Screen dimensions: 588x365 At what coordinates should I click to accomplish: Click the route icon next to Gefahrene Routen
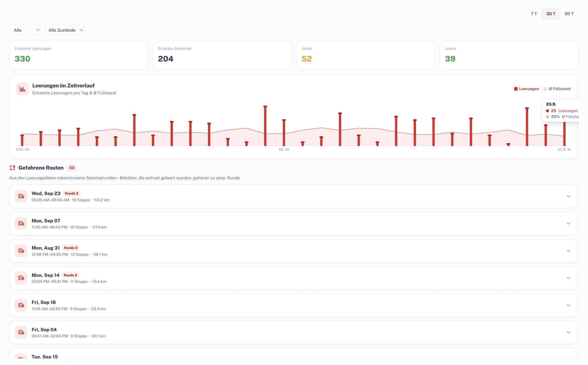[x=13, y=168]
